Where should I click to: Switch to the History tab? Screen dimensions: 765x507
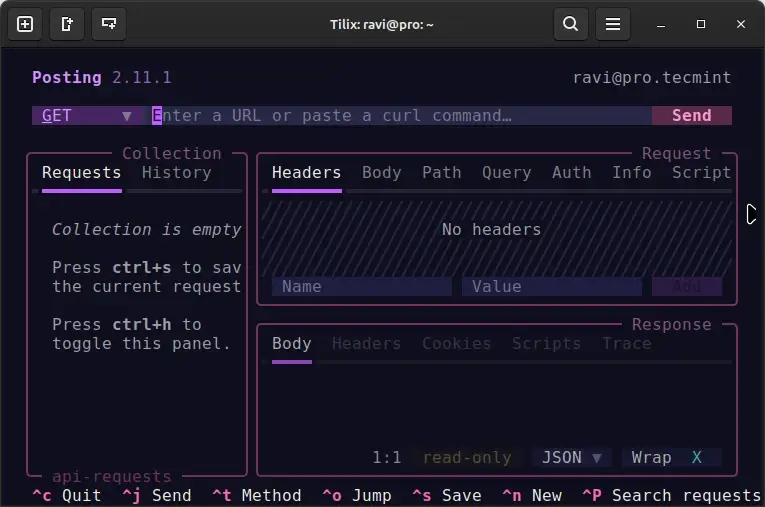pyautogui.click(x=177, y=173)
